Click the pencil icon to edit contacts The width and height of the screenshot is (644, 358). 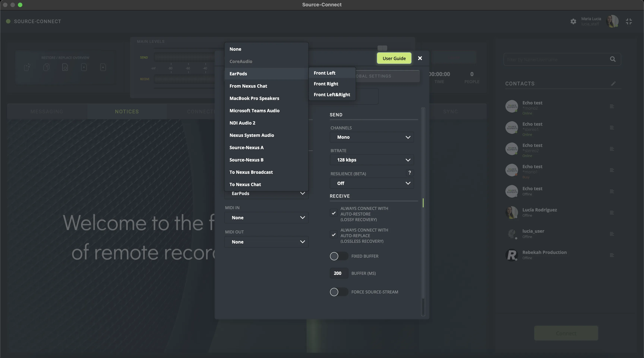[x=613, y=84]
